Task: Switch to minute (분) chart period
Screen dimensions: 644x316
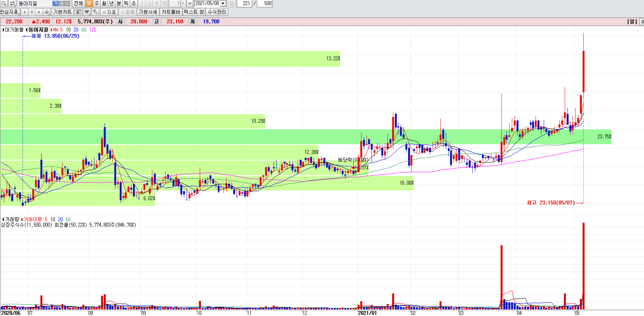Action: point(119,3)
